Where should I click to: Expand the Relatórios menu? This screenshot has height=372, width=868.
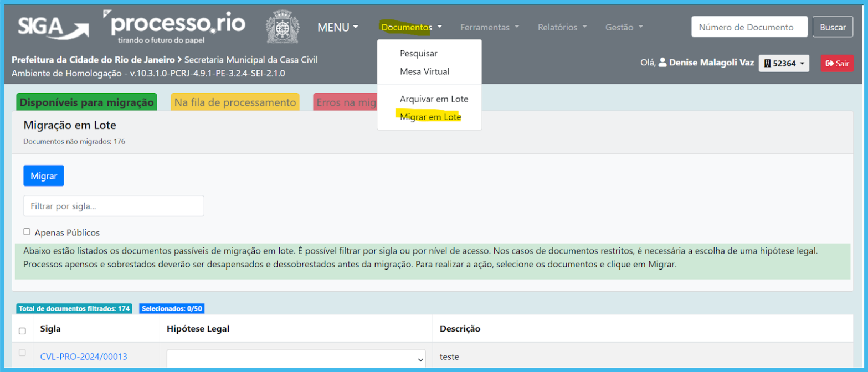[562, 27]
